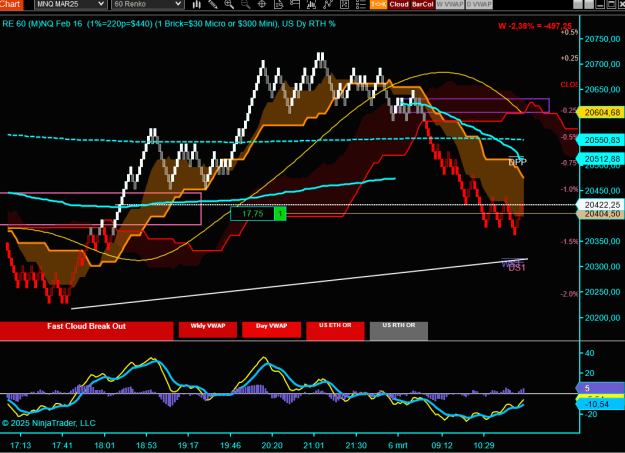625x453 pixels.
Task: Click the 18:53 time axis label
Action: [146, 445]
